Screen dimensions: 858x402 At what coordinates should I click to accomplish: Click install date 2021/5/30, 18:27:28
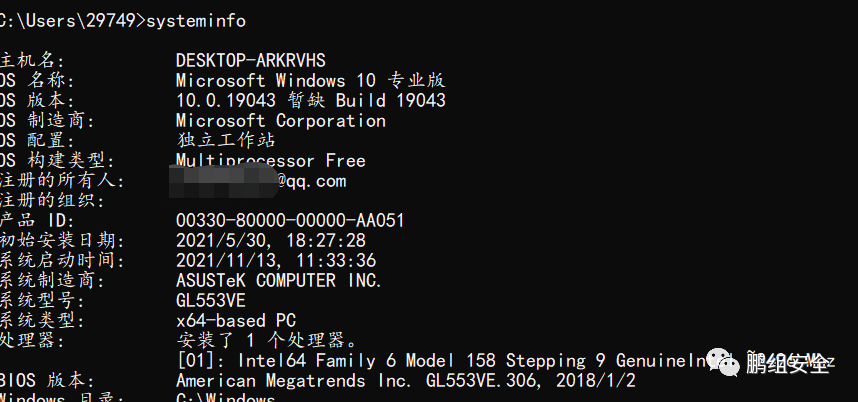[270, 240]
